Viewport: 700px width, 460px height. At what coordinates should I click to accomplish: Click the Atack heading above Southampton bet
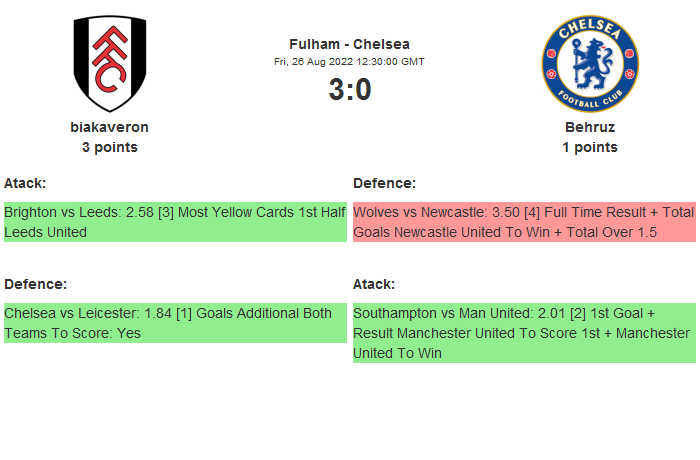click(x=374, y=284)
